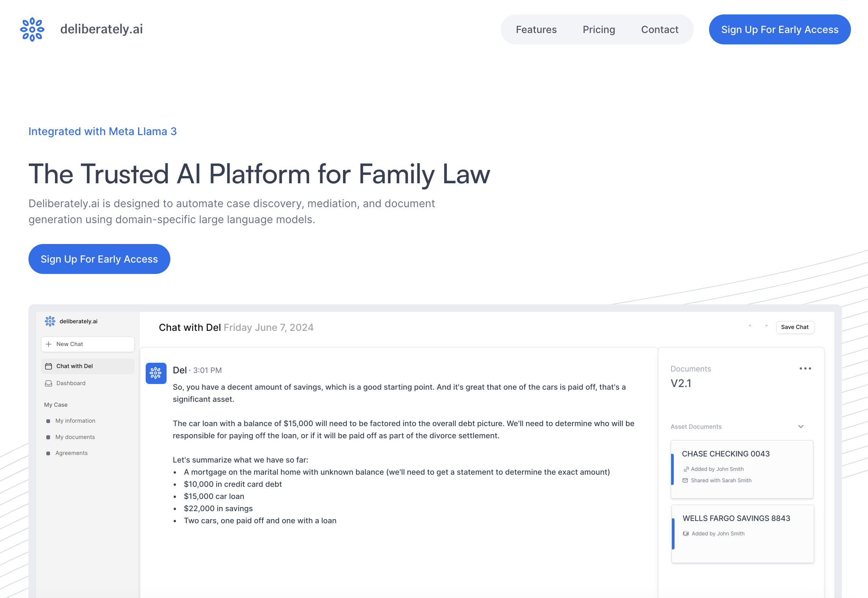The height and width of the screenshot is (598, 868).
Task: Collapse the Asset Documents section
Action: tap(801, 426)
